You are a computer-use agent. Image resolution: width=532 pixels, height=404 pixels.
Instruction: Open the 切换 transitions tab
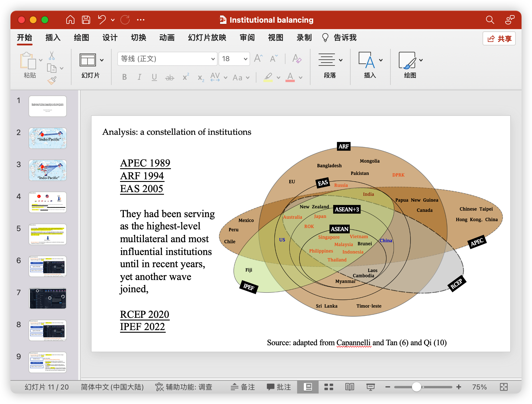pyautogui.click(x=138, y=38)
